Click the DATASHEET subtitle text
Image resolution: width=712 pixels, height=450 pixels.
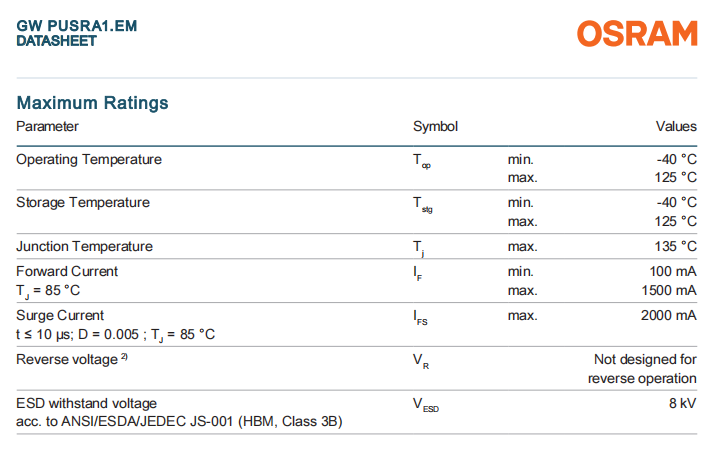pos(57,41)
